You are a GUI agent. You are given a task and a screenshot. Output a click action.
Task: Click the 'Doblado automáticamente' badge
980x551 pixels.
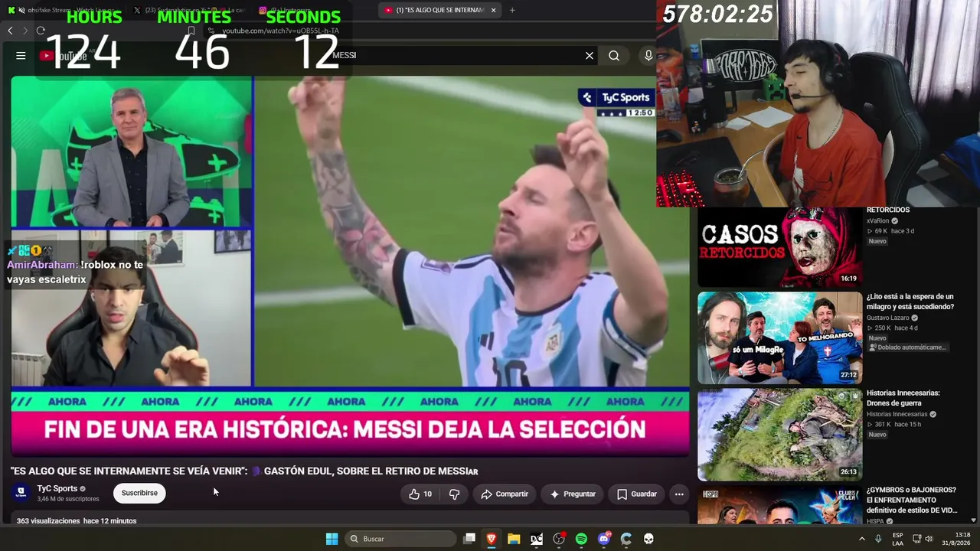[908, 347]
